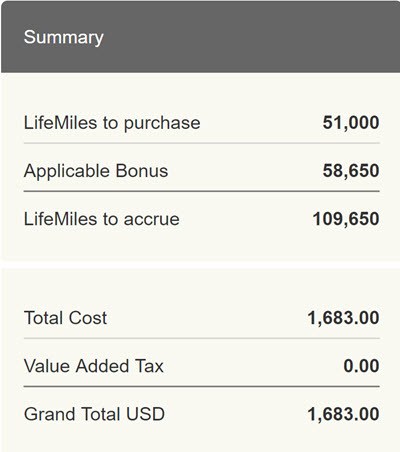Select the LifeMiles to purchase label

coord(112,123)
